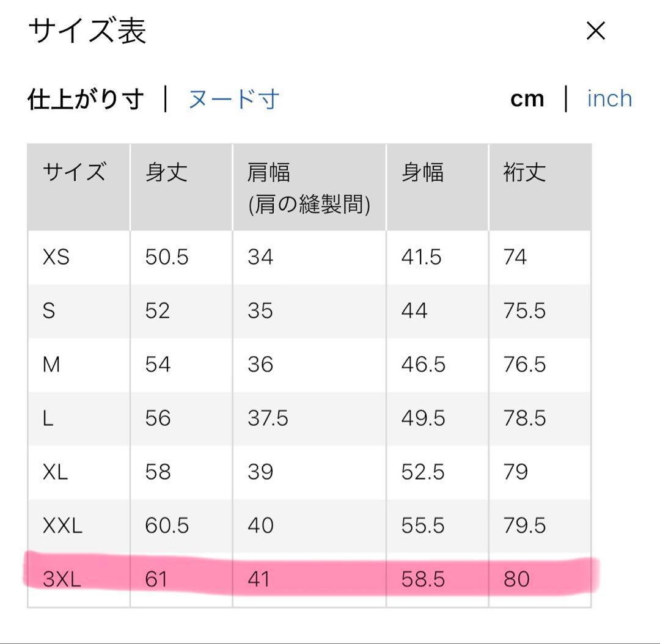Click the サイズ column header
660x644 pixels.
click(x=74, y=173)
